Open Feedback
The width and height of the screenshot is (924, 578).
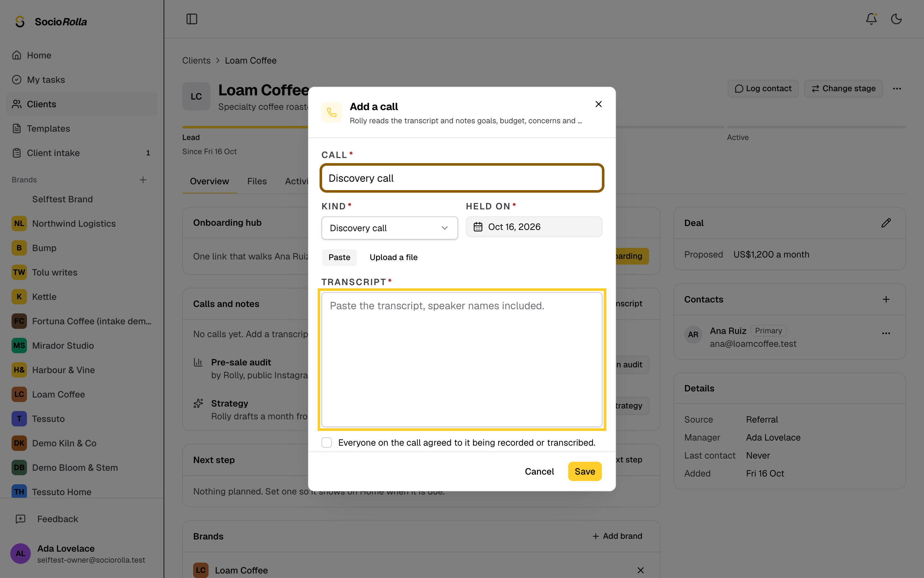coord(82,519)
